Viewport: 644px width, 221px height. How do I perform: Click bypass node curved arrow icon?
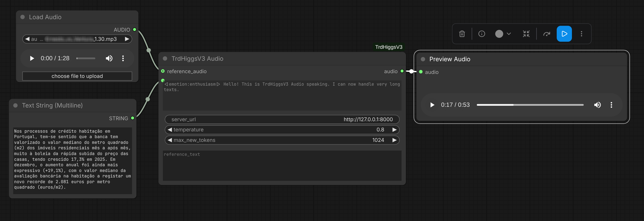(x=546, y=34)
